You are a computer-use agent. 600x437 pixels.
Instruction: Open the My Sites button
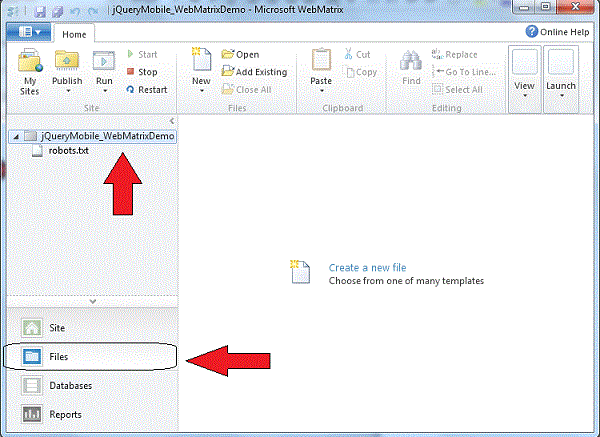30,70
